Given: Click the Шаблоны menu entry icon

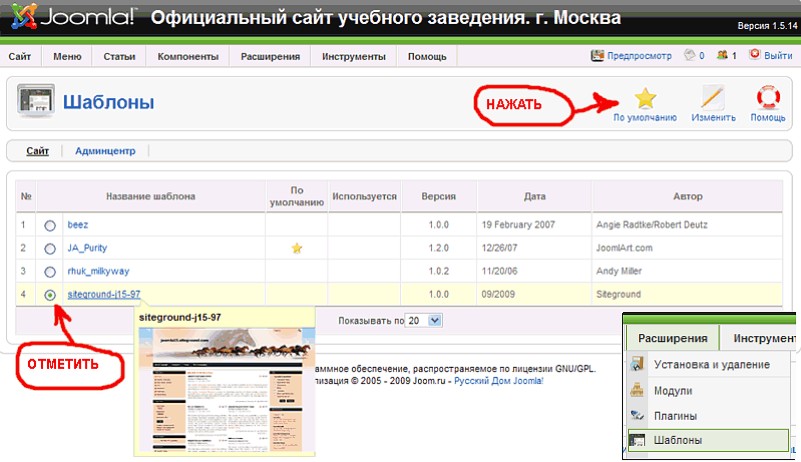Looking at the screenshot, I should (x=637, y=440).
